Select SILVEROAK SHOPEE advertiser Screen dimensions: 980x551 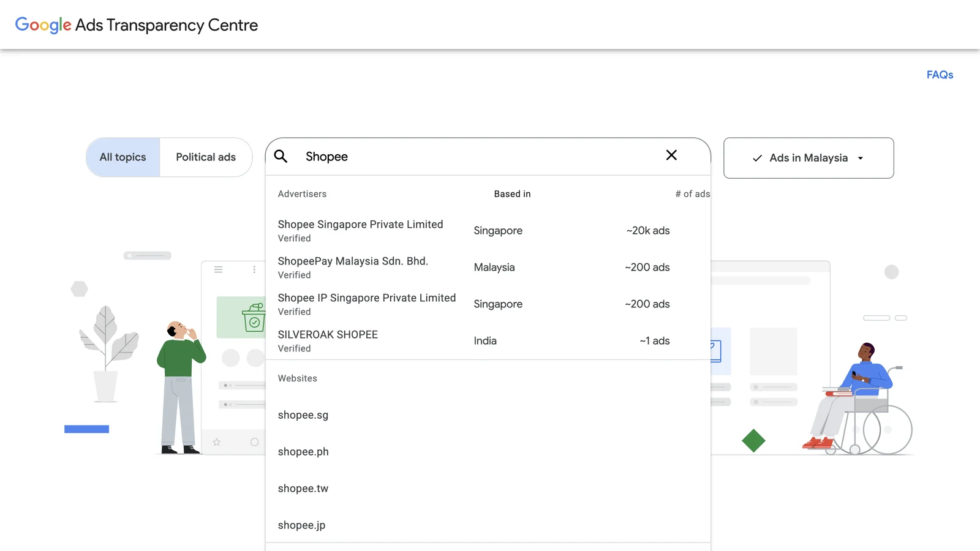[488, 341]
